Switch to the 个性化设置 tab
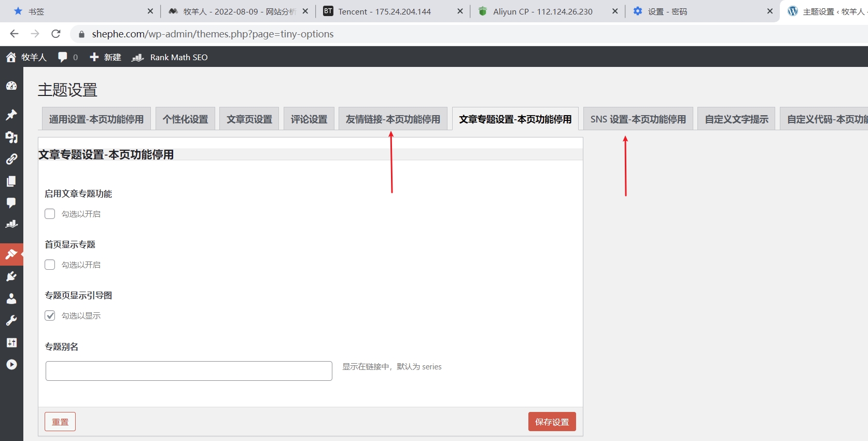The width and height of the screenshot is (868, 441). [185, 119]
